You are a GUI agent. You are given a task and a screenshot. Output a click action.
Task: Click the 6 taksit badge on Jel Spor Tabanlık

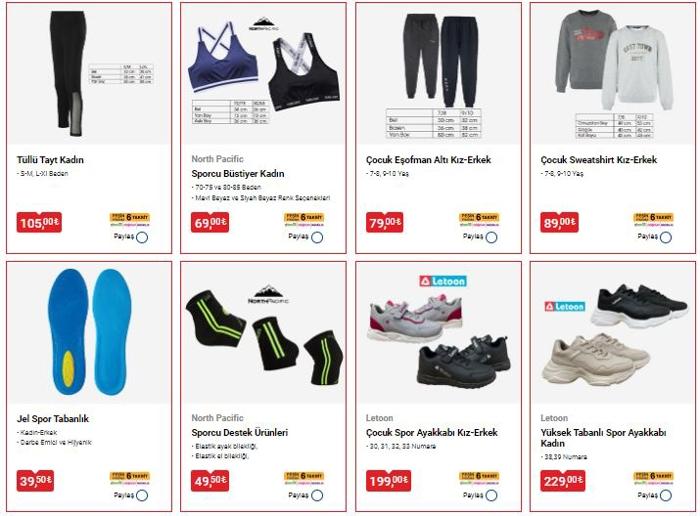click(130, 478)
